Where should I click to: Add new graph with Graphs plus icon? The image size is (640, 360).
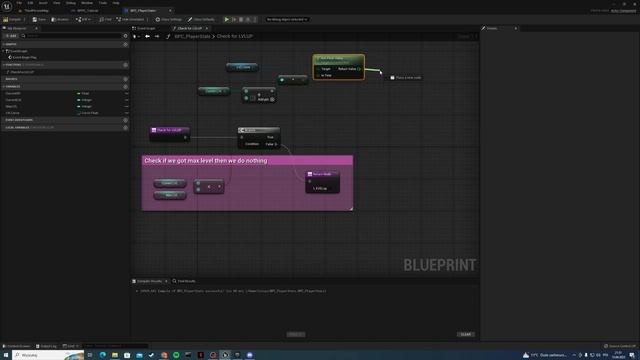point(125,44)
